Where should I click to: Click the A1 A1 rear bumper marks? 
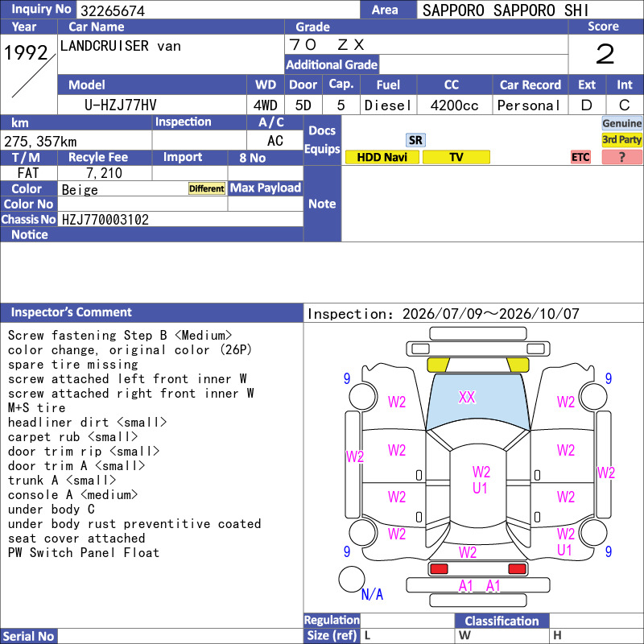tap(479, 586)
